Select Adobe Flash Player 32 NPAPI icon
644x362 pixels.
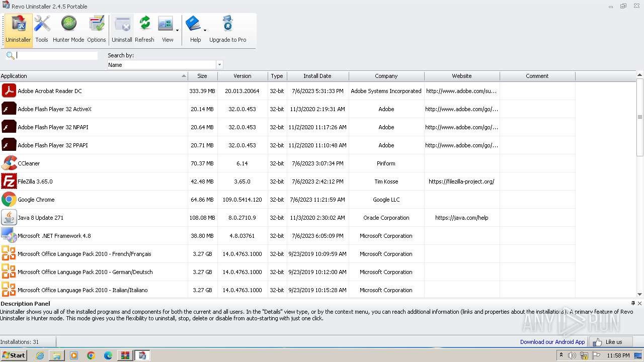[9, 127]
